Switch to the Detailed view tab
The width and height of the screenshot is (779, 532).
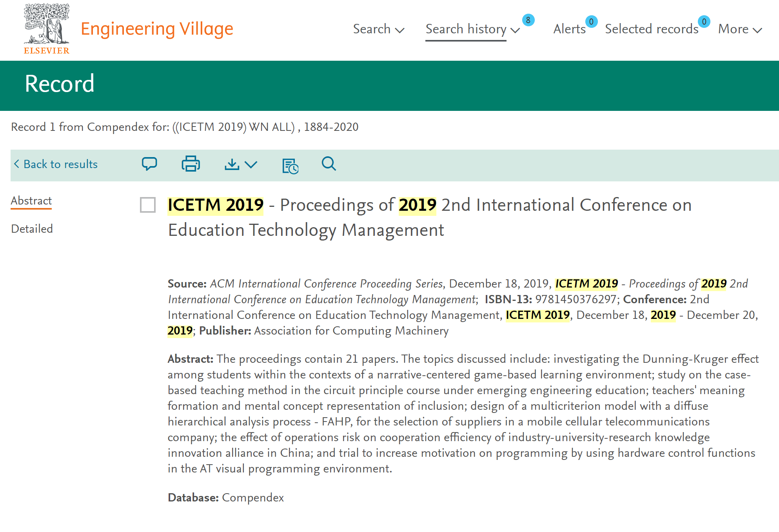pyautogui.click(x=32, y=229)
